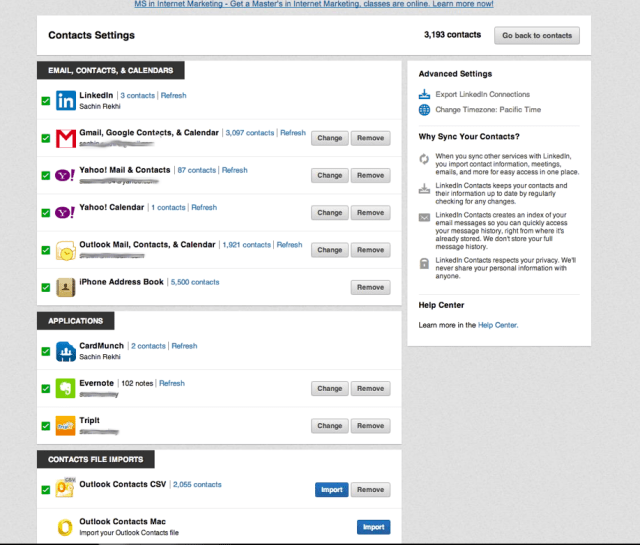Click the sync arrows icon in Why Sync
Viewport: 640px width, 545px height.
click(x=424, y=159)
